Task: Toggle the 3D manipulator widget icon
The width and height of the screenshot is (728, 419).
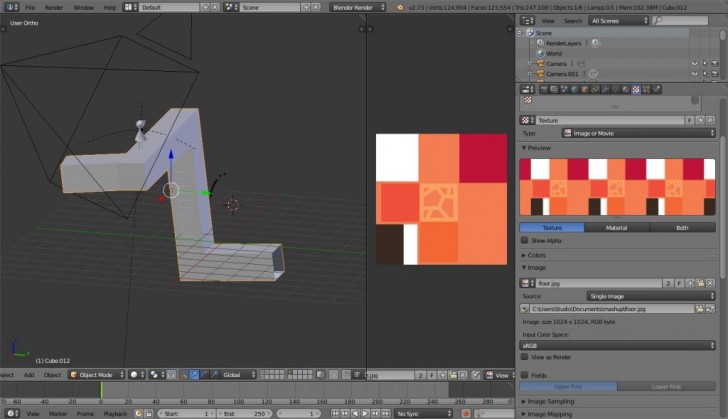Action: point(184,374)
